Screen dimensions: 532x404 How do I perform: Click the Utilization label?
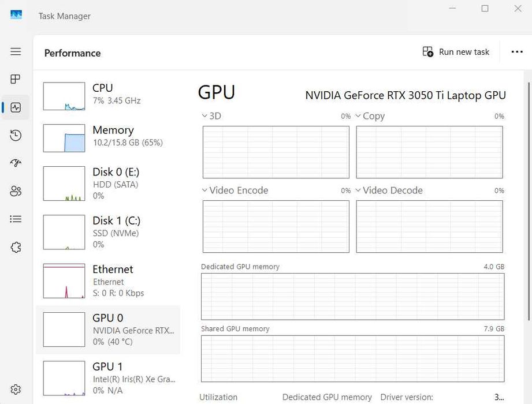click(218, 397)
